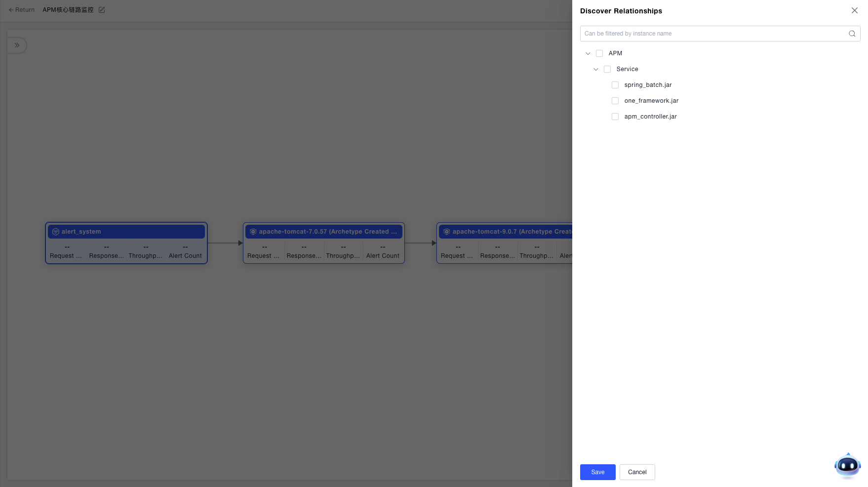Viewport: 868px width, 487px height.
Task: Click the apache-tomcat-7.0.57 node icon
Action: pos(253,232)
